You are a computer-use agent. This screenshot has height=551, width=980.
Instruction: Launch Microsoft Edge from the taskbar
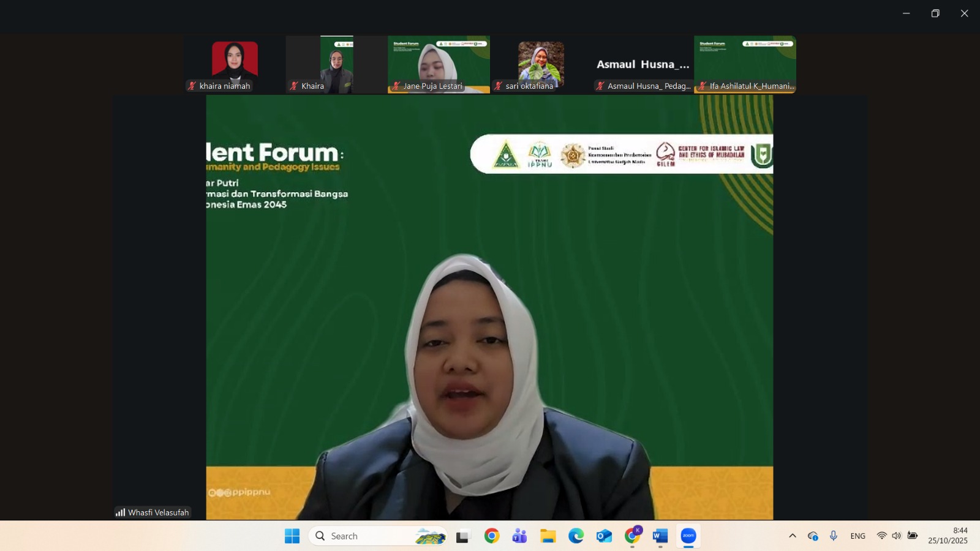576,536
